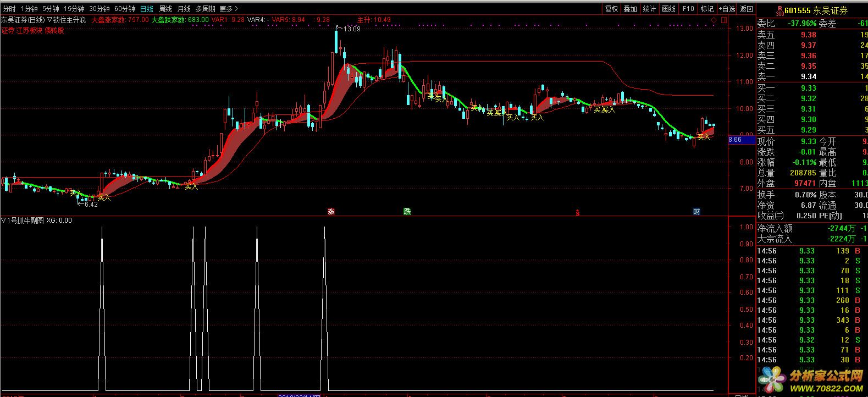Click the 证券 sector tag
868x397 pixels.
[x=8, y=31]
